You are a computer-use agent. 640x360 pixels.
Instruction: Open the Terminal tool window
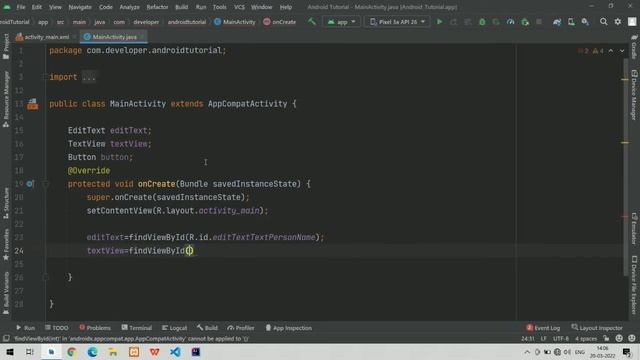pyautogui.click(x=136, y=328)
